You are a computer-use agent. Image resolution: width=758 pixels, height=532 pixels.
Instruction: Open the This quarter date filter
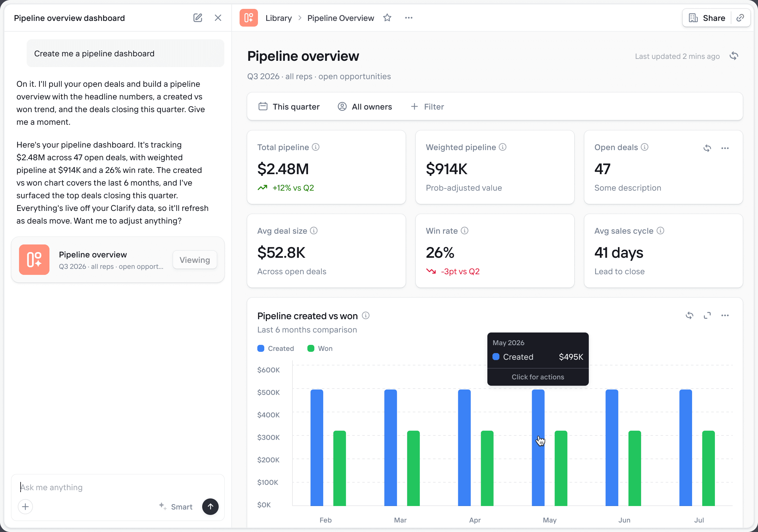[289, 106]
